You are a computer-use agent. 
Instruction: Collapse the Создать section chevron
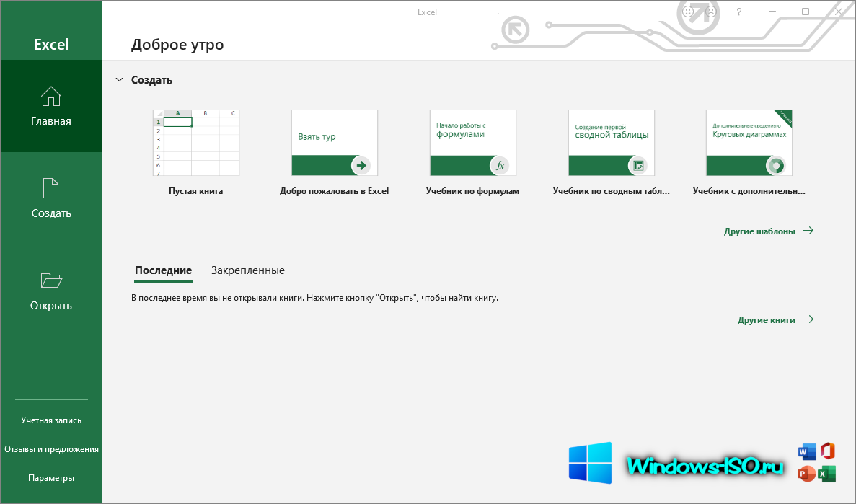(x=119, y=80)
